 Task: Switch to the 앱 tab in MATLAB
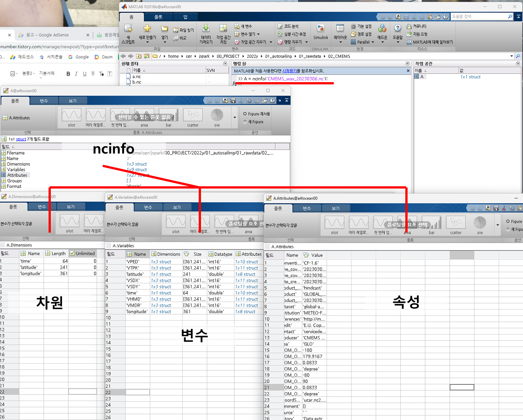coord(185,17)
